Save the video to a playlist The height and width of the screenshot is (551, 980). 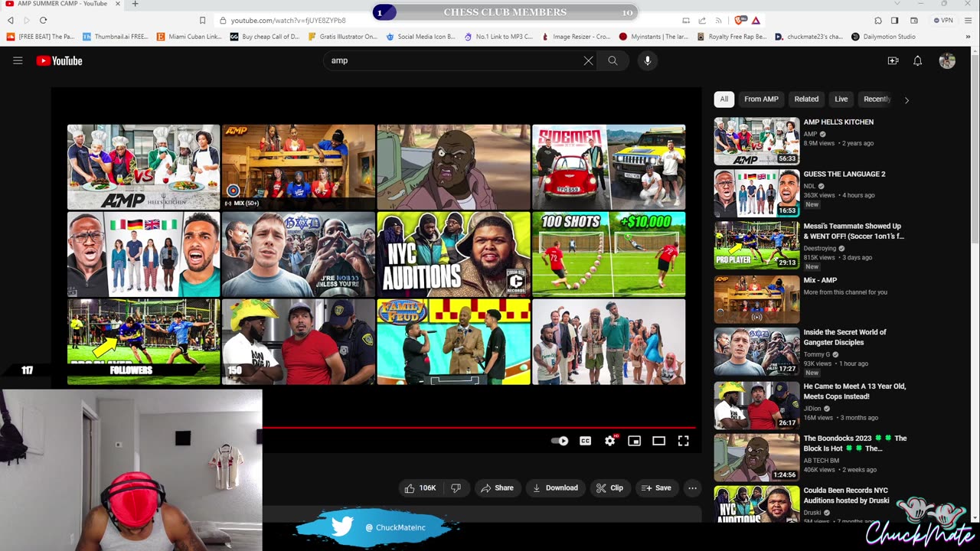(x=656, y=488)
